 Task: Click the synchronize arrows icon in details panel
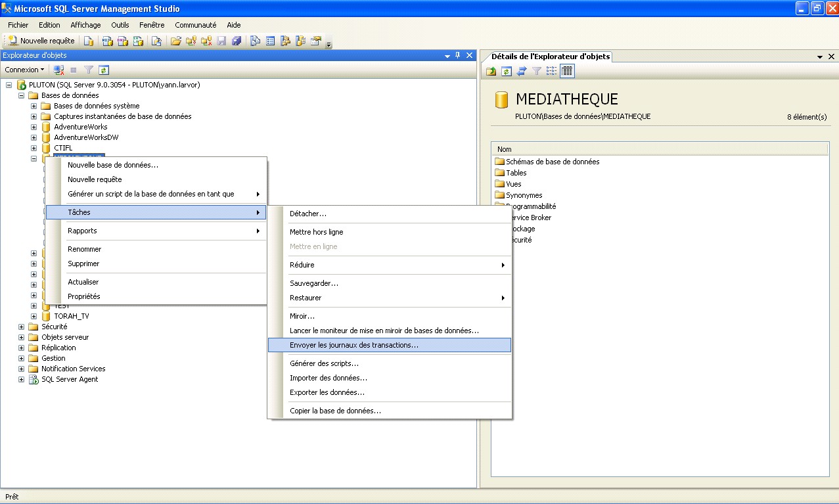pyautogui.click(x=521, y=71)
